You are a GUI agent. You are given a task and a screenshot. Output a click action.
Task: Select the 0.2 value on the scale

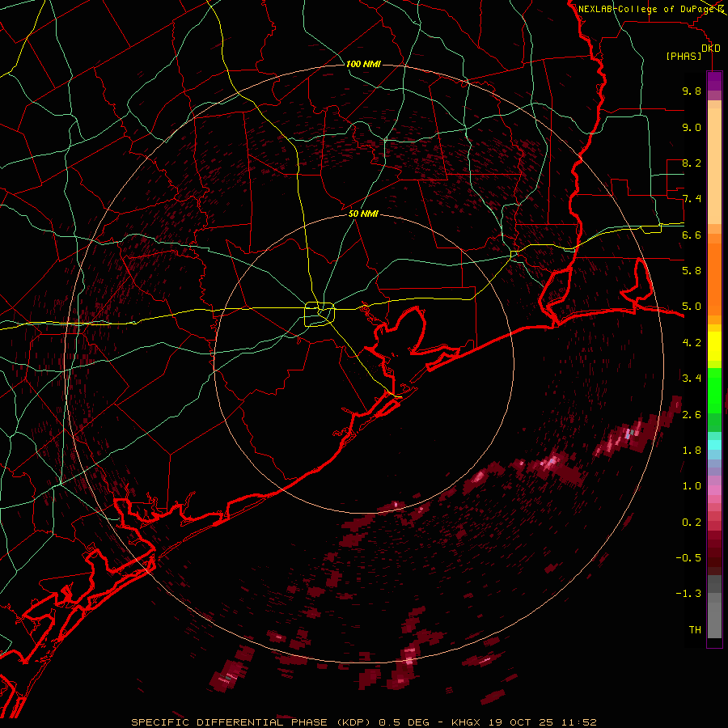point(692,523)
